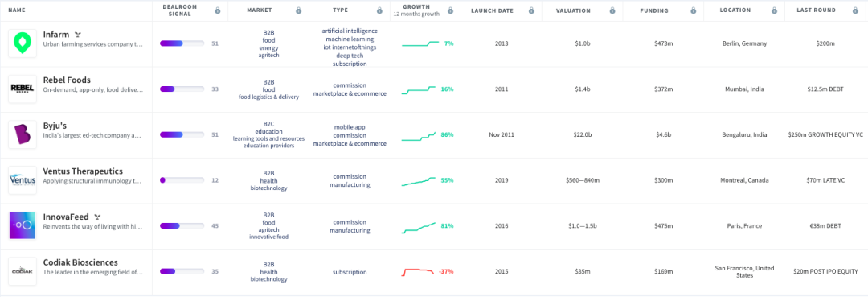Open the Infarm green logo thumbnail
868x297 pixels.
[23, 43]
